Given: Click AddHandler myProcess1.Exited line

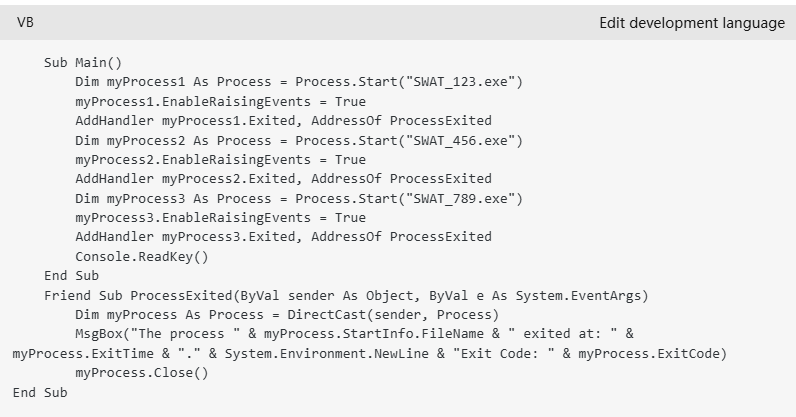Looking at the screenshot, I should pyautogui.click(x=283, y=121).
